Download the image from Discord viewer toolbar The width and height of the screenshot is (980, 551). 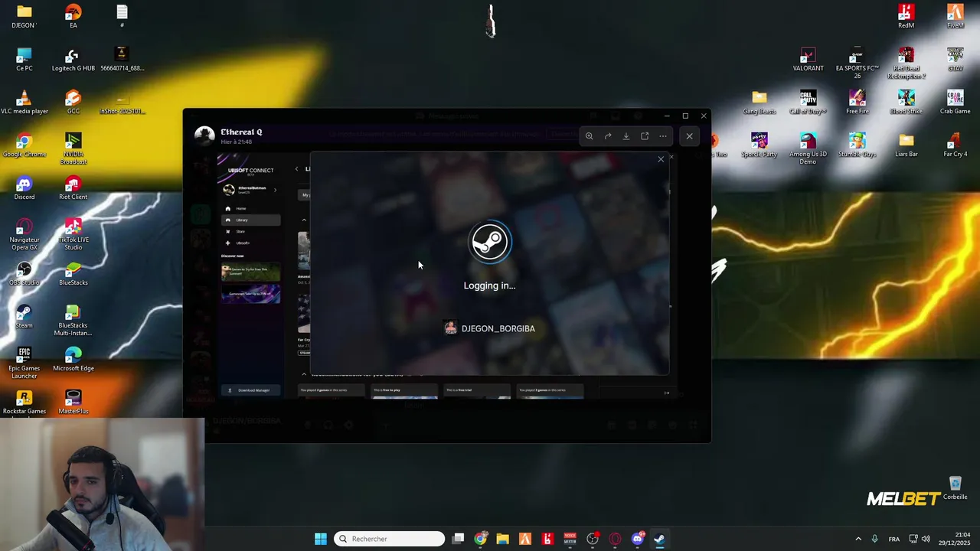(x=626, y=136)
